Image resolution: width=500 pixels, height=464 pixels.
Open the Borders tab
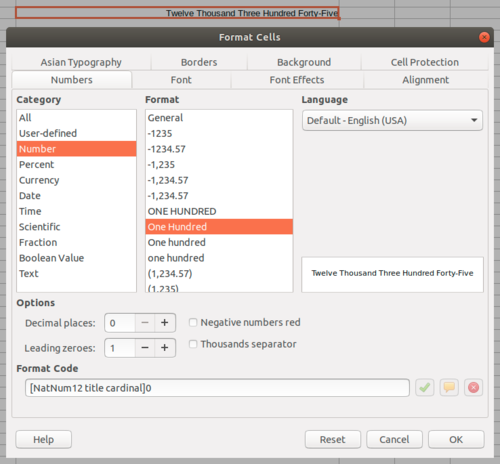[199, 62]
